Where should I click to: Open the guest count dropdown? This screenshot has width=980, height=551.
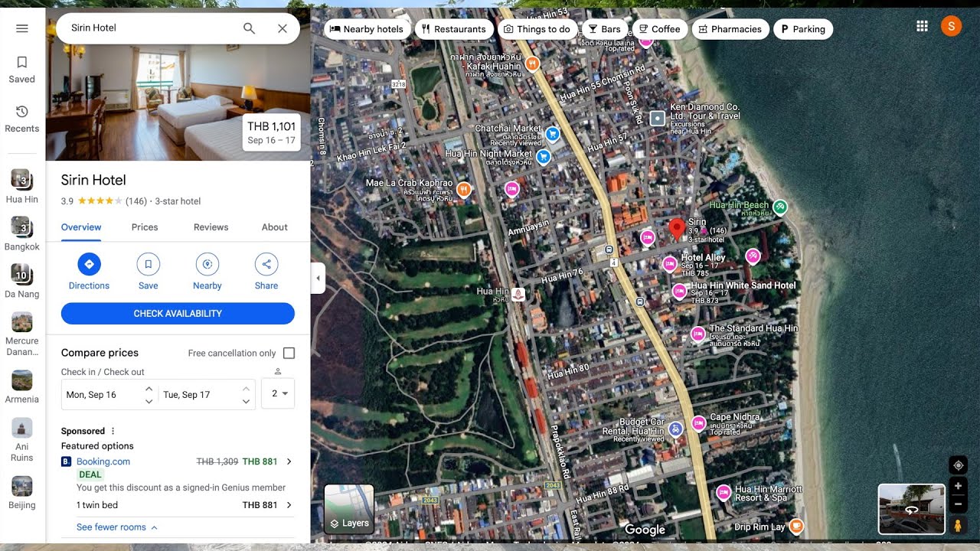coord(278,393)
